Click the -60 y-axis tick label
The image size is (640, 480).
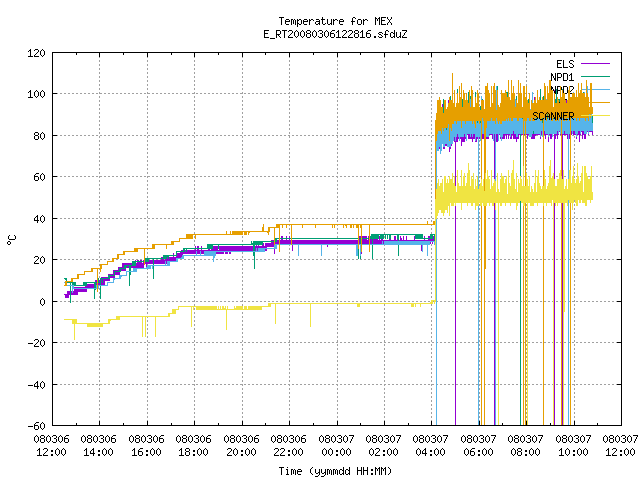coord(36,426)
